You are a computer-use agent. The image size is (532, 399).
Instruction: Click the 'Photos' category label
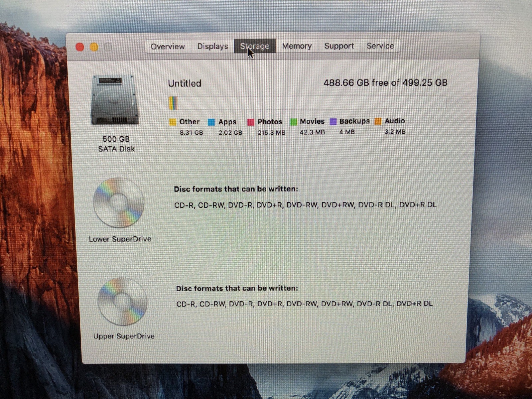270,122
